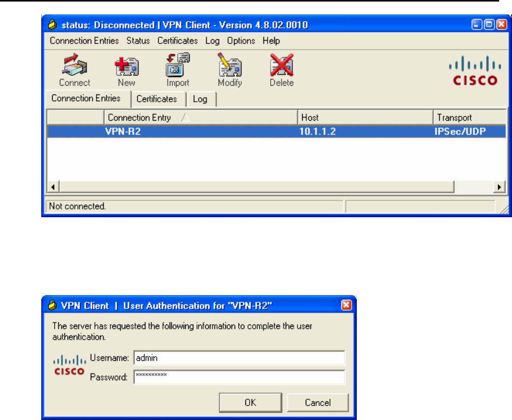Close the User Authentication dialog

point(346,305)
